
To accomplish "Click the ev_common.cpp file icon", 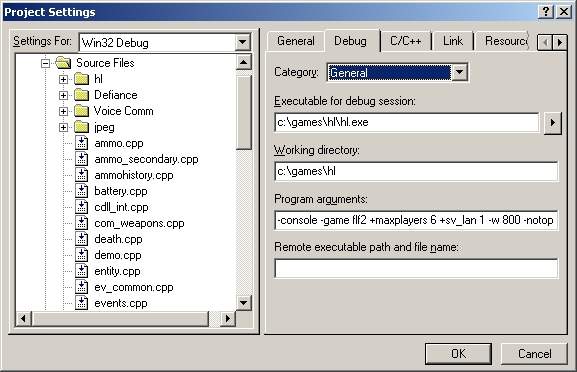I will [81, 287].
